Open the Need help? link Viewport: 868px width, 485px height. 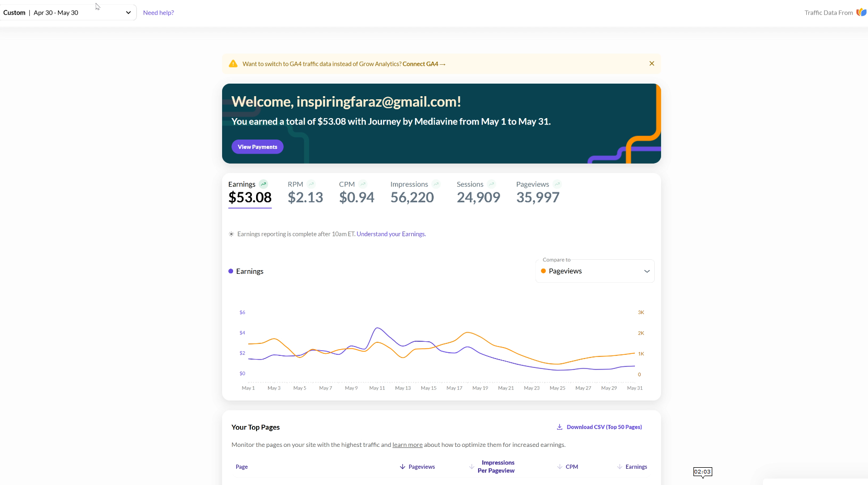[158, 13]
